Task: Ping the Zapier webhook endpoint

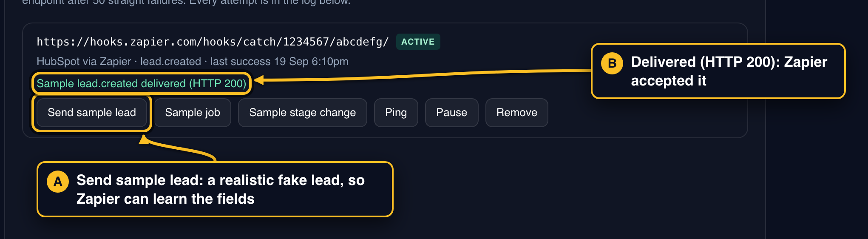Action: tap(396, 113)
